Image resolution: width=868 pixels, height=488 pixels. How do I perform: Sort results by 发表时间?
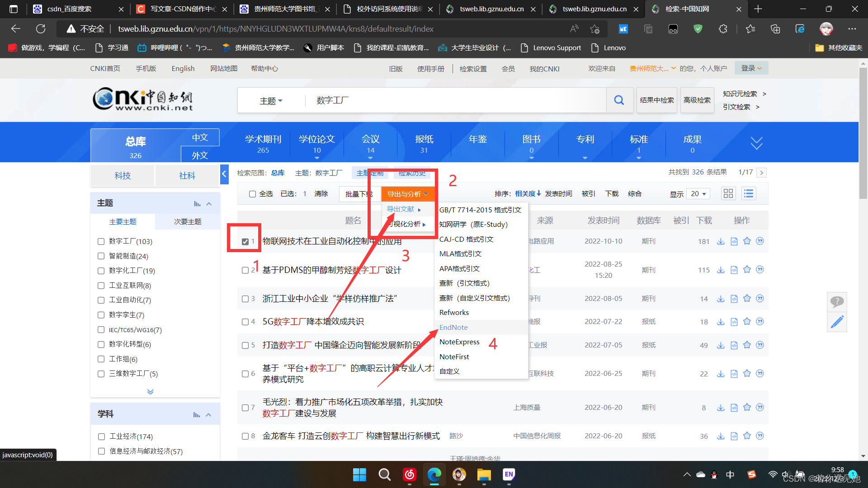pos(559,193)
